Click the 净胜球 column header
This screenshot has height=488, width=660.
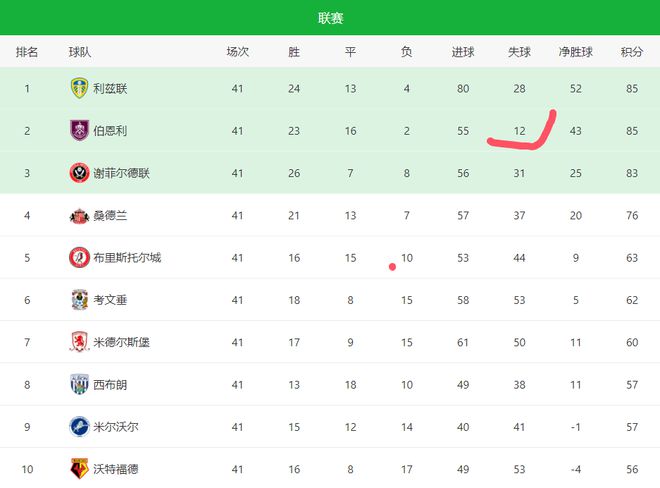click(575, 52)
